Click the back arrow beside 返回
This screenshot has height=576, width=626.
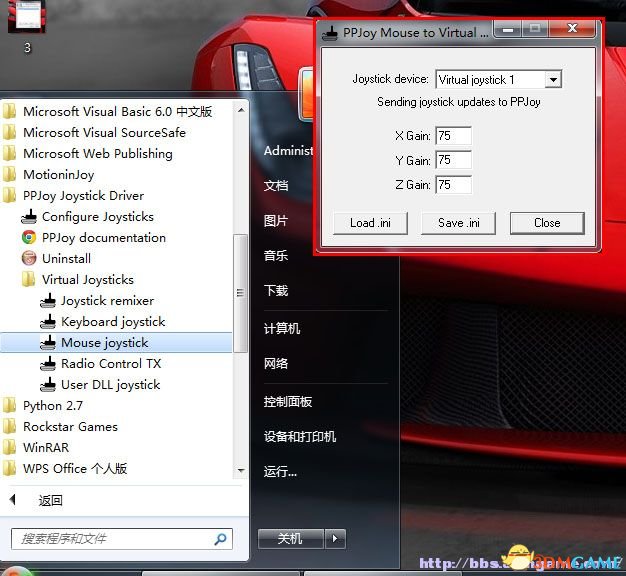(x=13, y=499)
